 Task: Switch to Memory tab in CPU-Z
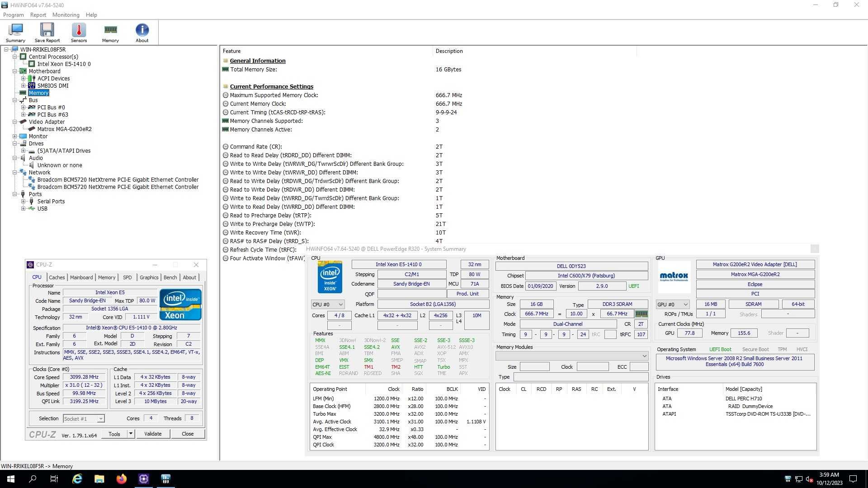[107, 277]
